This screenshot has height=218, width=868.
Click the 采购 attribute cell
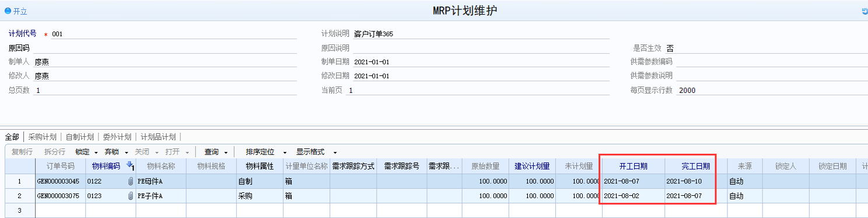pos(260,196)
